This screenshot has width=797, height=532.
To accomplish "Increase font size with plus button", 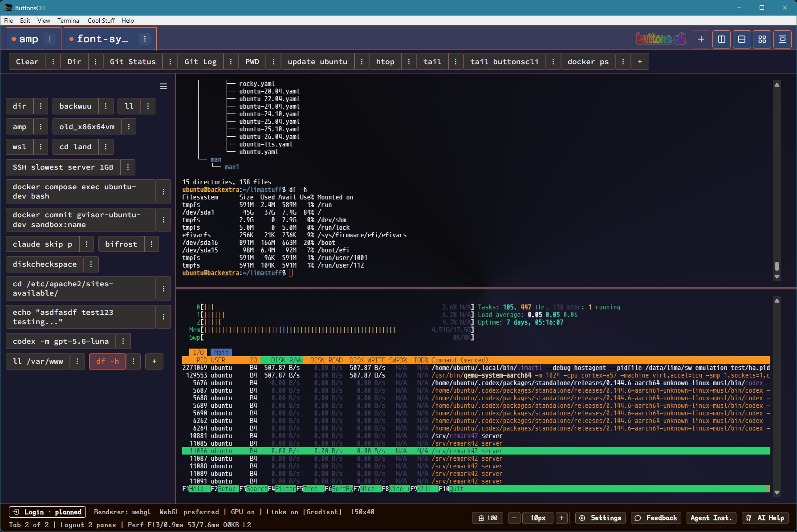I will pos(561,518).
